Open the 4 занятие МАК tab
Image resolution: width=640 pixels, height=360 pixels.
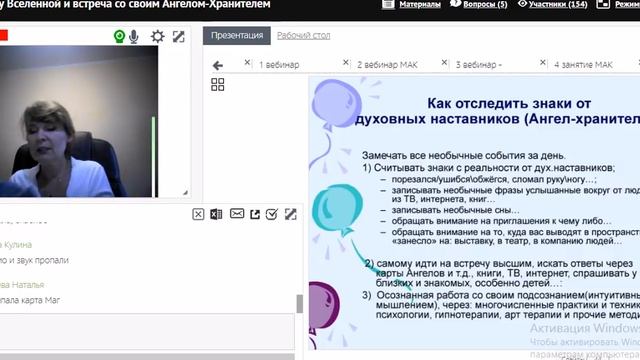(583, 64)
